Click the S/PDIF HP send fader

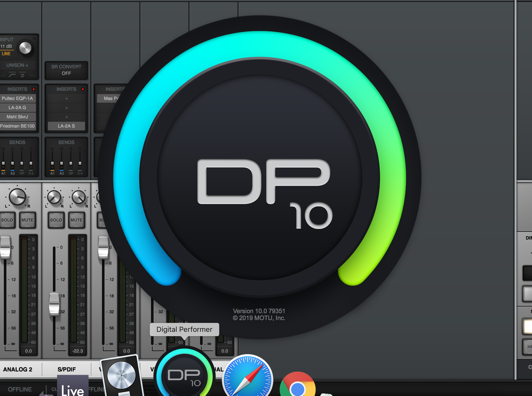[71, 163]
